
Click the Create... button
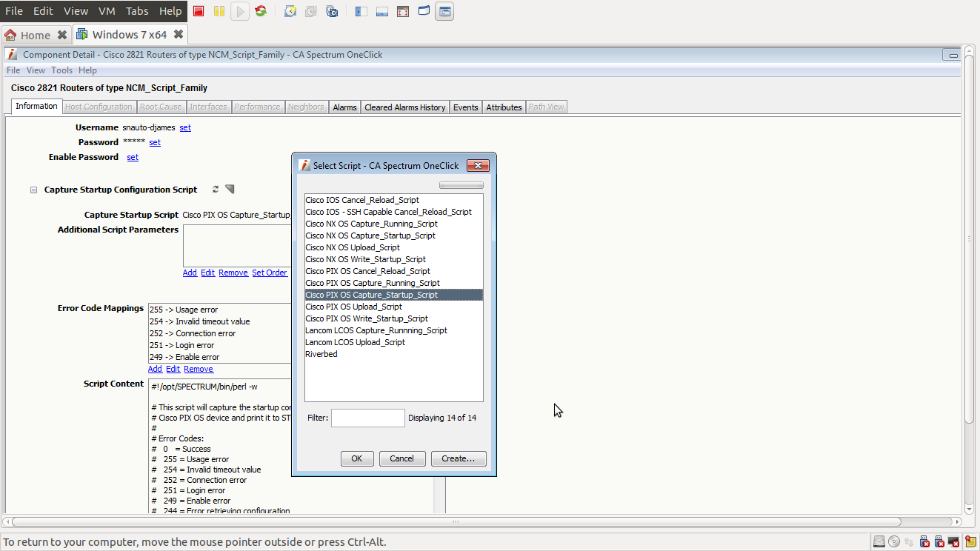click(x=458, y=458)
